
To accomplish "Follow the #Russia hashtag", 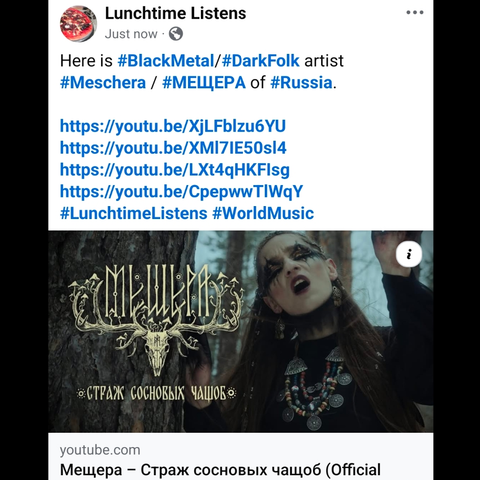I will [x=301, y=83].
